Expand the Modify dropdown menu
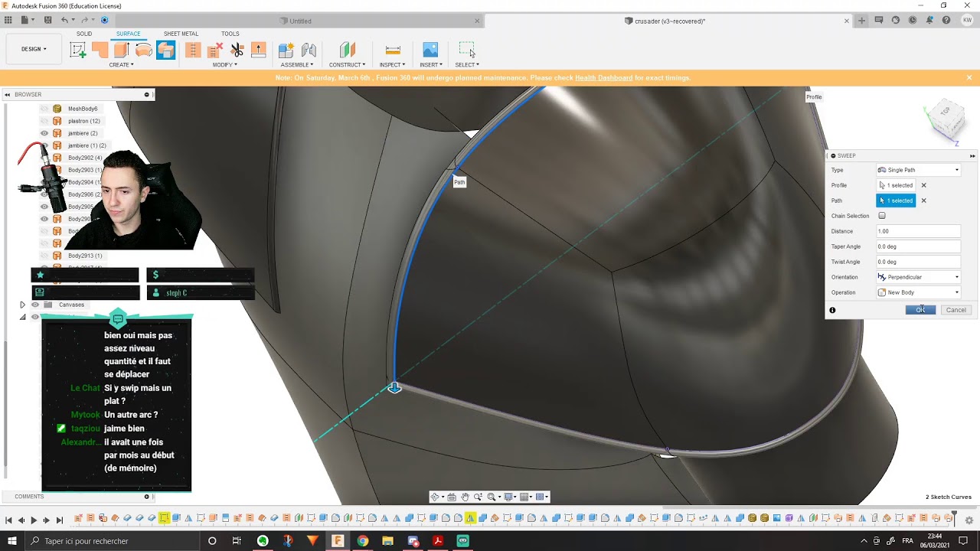Image resolution: width=980 pixels, height=551 pixels. (x=225, y=65)
